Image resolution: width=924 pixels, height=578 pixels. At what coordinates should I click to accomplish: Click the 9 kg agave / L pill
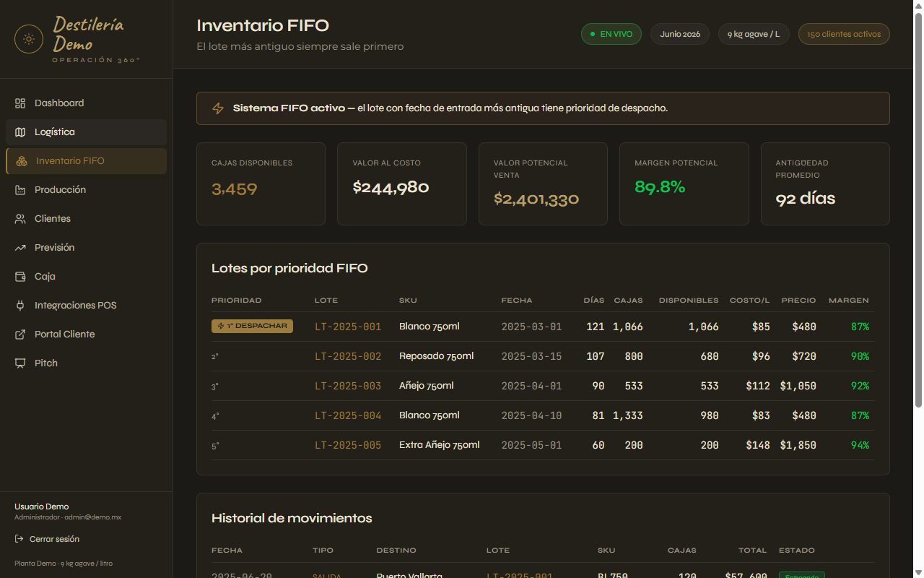coord(754,34)
